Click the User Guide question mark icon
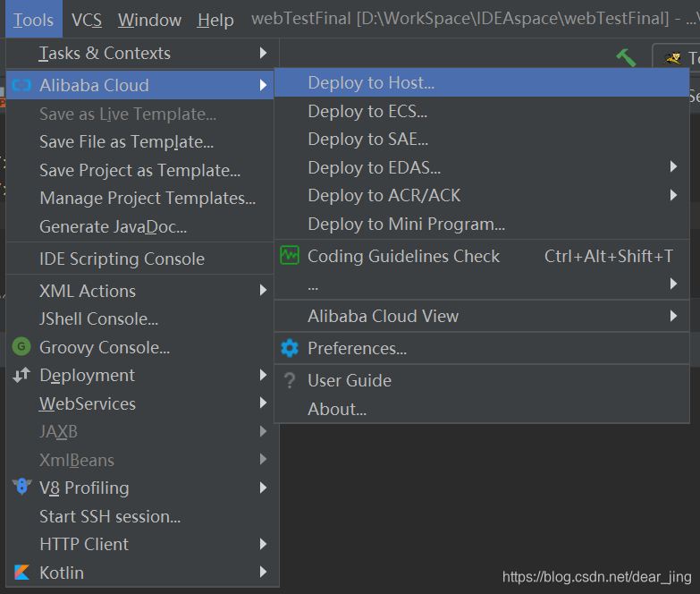Image resolution: width=700 pixels, height=594 pixels. click(x=290, y=380)
